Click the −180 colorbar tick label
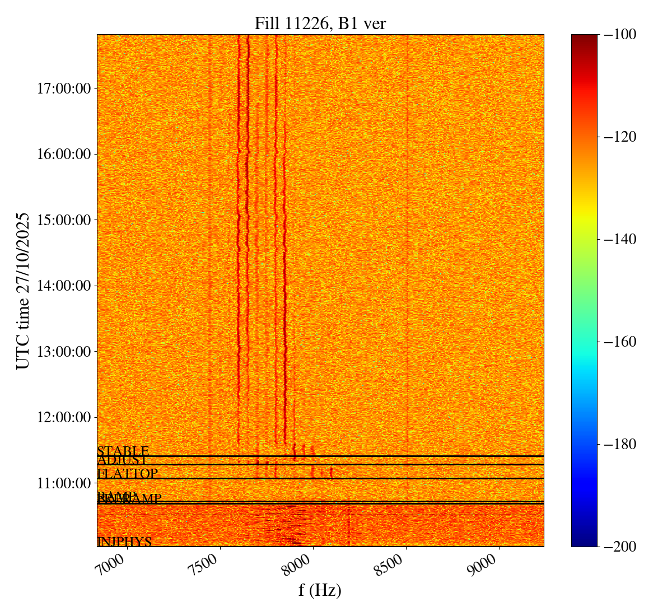This screenshot has height=616, width=672. tap(618, 444)
